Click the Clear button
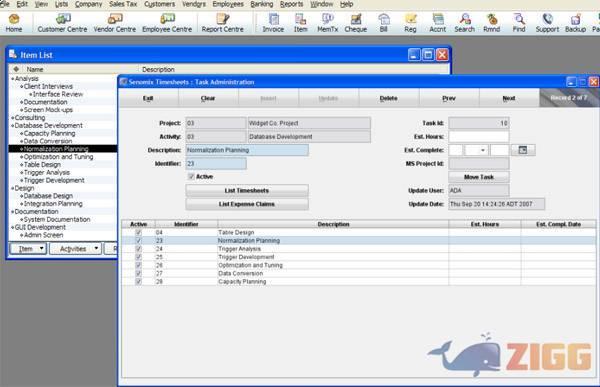Screen dimensions: 600x387 tap(208, 98)
